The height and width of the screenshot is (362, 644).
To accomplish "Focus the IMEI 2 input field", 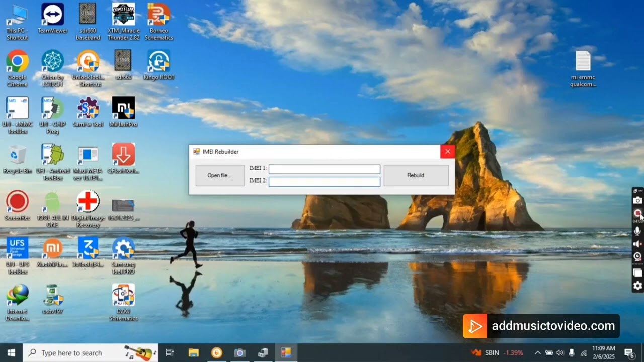I will pos(325,182).
